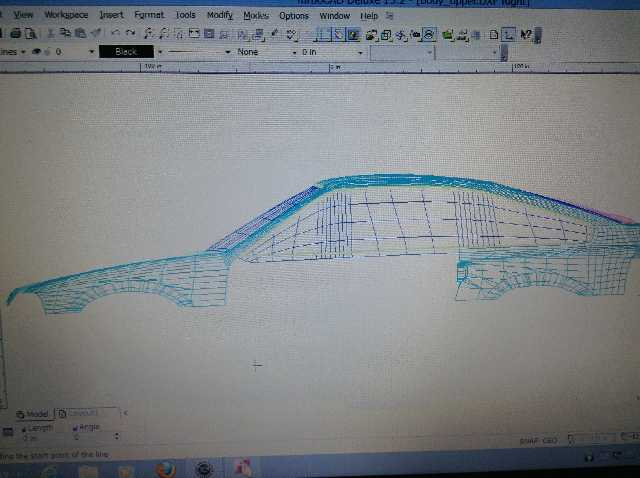Click the Copy icon in the toolbar
The image size is (640, 478).
click(x=66, y=33)
